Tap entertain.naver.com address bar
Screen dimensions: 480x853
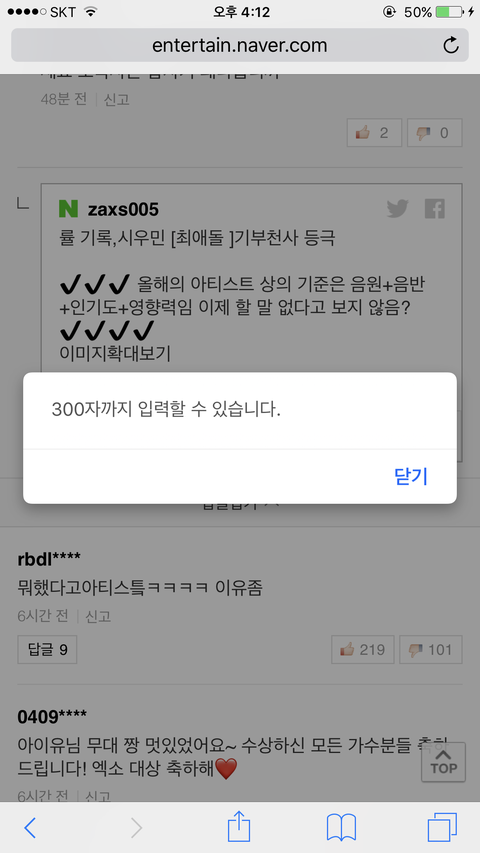pos(240,45)
